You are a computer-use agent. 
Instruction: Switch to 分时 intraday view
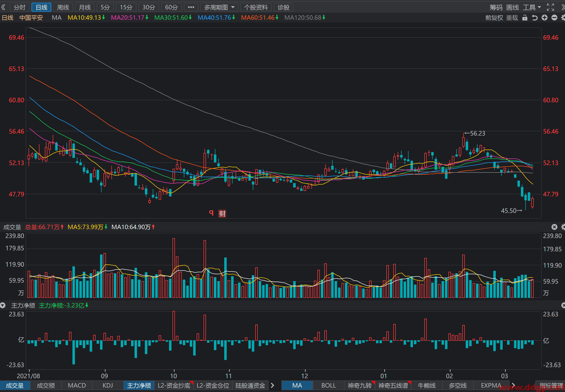(19, 7)
